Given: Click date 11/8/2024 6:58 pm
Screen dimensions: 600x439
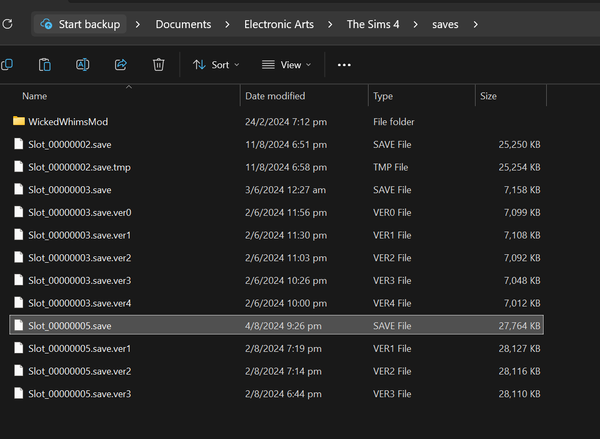Looking at the screenshot, I should pos(286,167).
